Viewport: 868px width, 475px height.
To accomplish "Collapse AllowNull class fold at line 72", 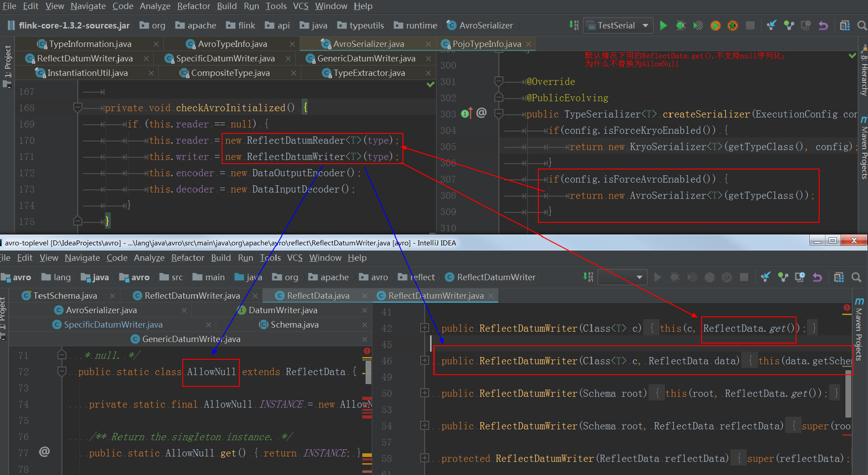I will (62, 372).
